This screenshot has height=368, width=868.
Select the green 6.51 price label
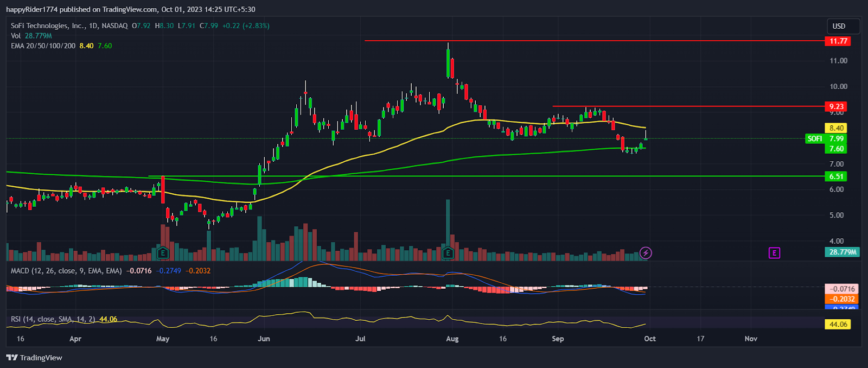point(835,176)
